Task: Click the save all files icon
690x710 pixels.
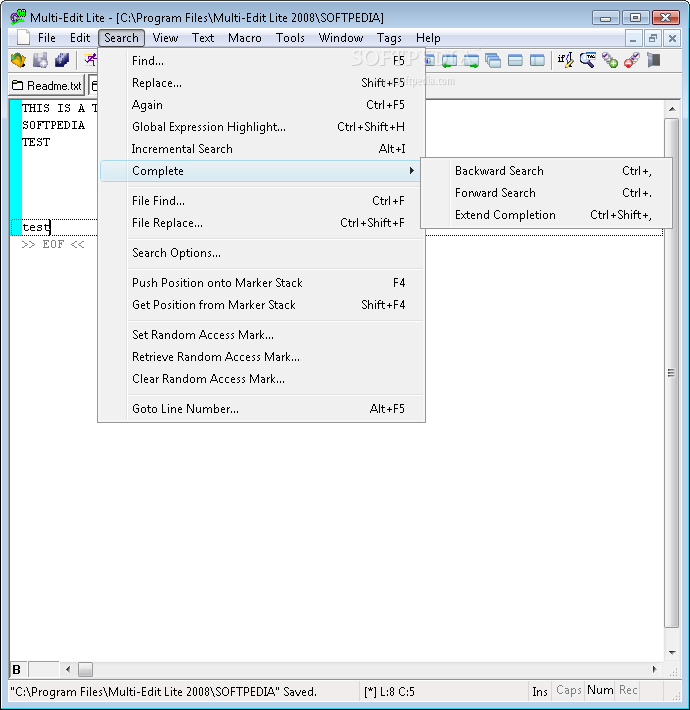Action: coord(62,60)
